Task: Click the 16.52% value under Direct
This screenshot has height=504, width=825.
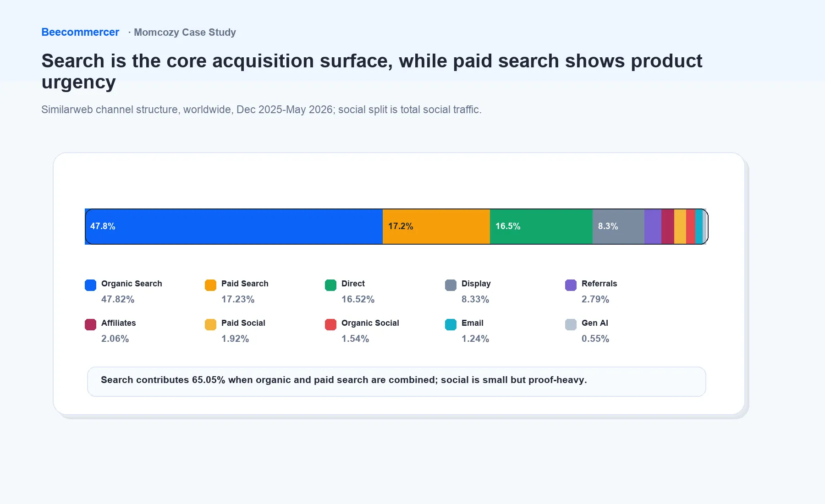Action: pos(358,299)
